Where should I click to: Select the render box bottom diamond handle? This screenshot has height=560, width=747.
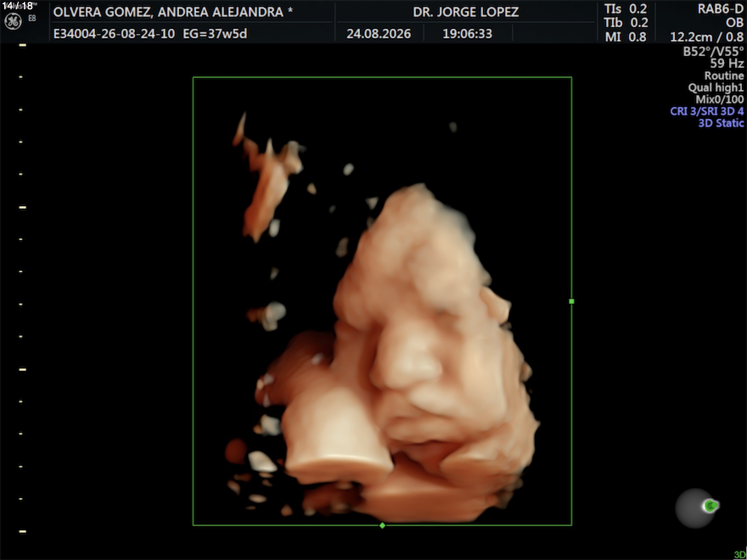click(x=382, y=526)
